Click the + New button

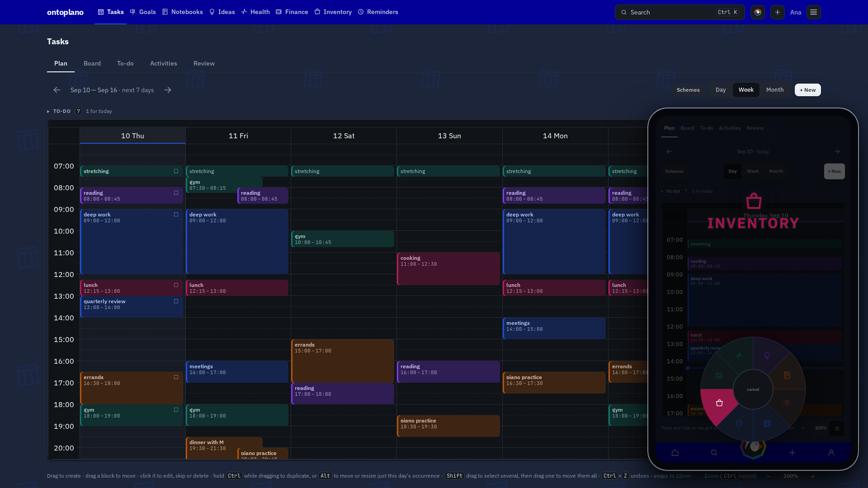pyautogui.click(x=807, y=90)
